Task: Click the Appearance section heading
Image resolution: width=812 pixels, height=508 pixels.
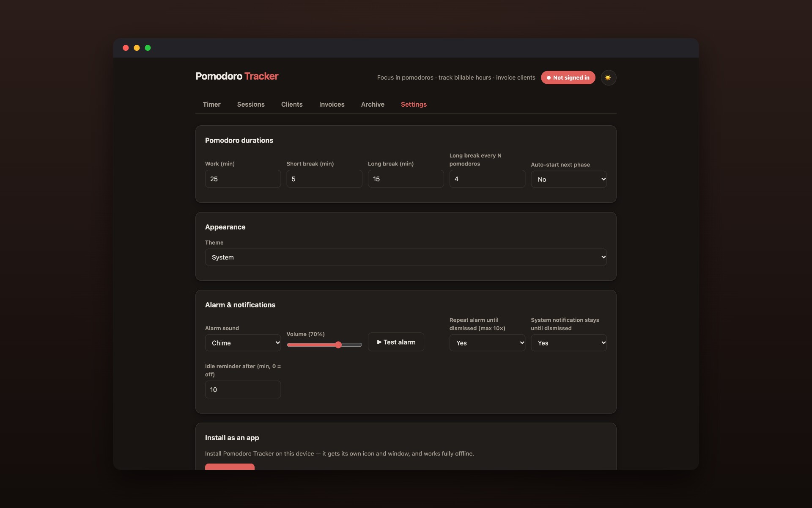Action: [225, 227]
